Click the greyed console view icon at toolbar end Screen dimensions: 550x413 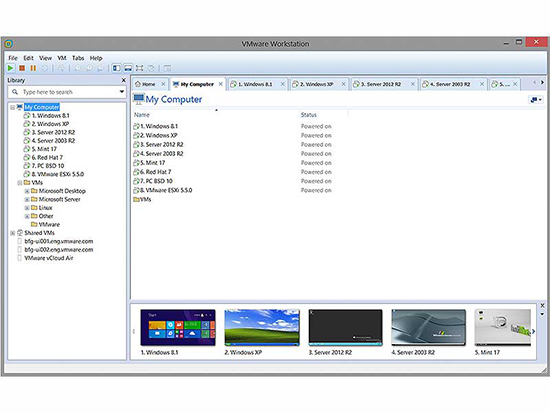coord(167,68)
